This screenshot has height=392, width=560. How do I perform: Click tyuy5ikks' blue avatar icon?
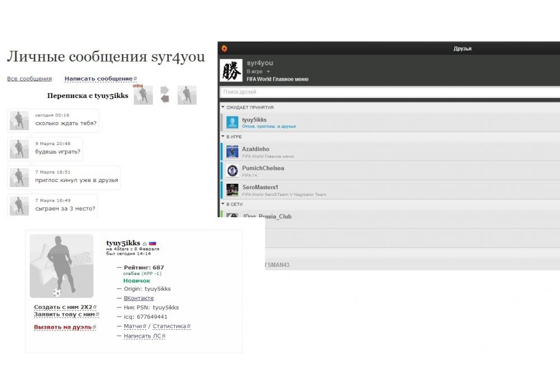point(232,122)
